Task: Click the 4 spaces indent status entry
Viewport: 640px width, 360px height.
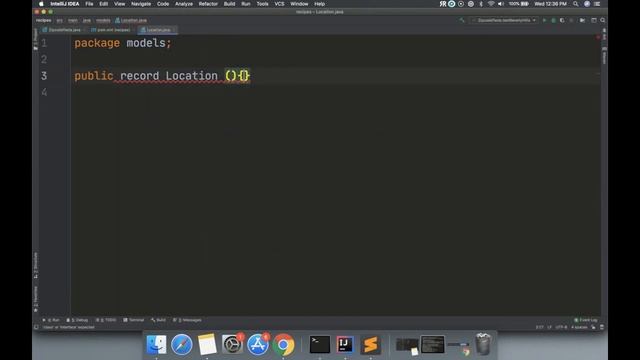Action: click(x=579, y=327)
